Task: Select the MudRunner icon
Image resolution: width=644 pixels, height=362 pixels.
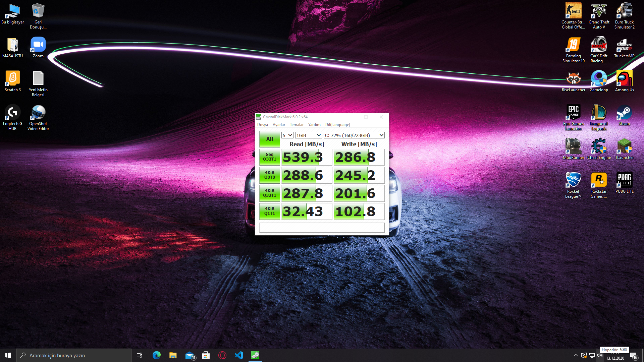Action: [574, 149]
